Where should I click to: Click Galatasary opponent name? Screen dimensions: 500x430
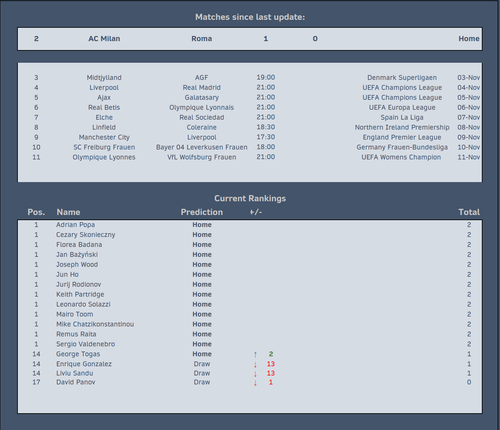tap(202, 98)
